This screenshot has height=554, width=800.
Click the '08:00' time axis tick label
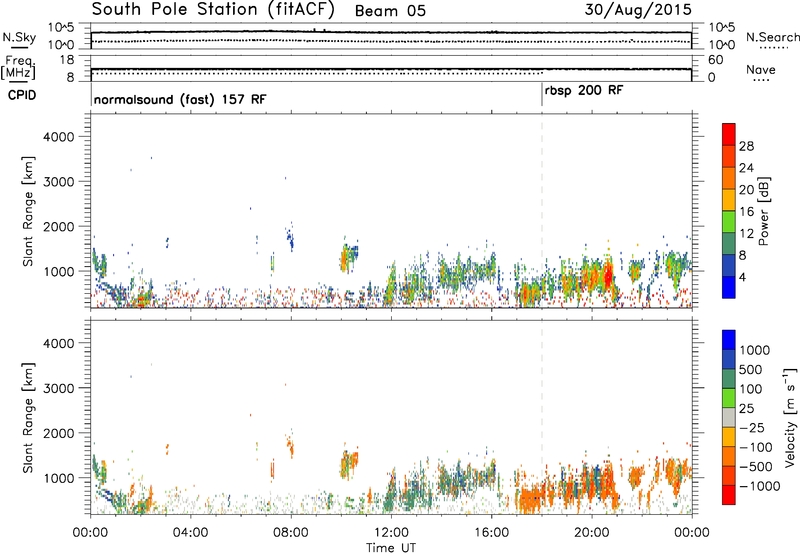point(291,533)
